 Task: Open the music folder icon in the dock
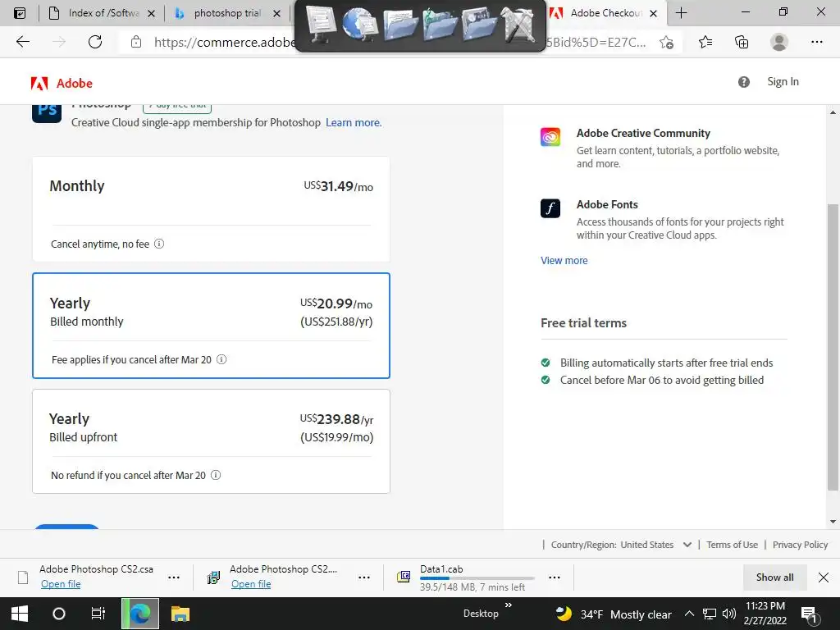440,25
